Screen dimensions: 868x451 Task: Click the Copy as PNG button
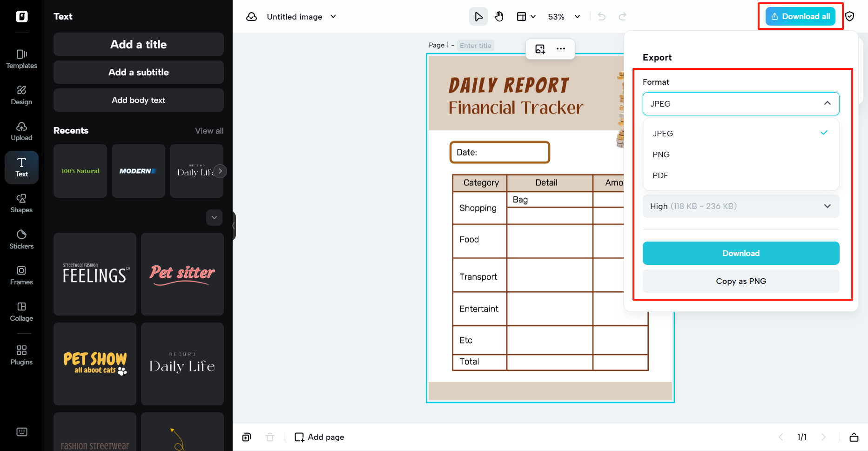click(x=740, y=281)
